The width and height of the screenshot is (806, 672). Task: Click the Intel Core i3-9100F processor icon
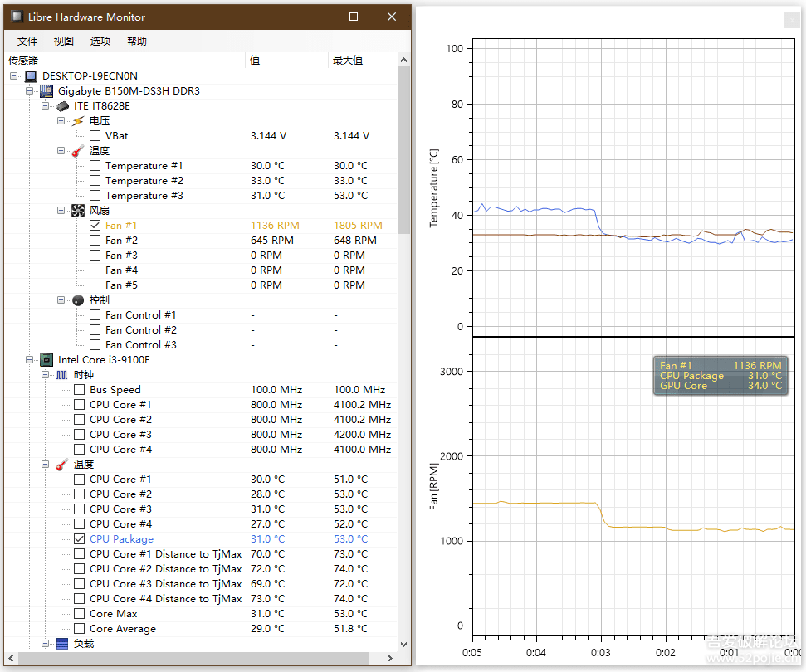point(46,359)
